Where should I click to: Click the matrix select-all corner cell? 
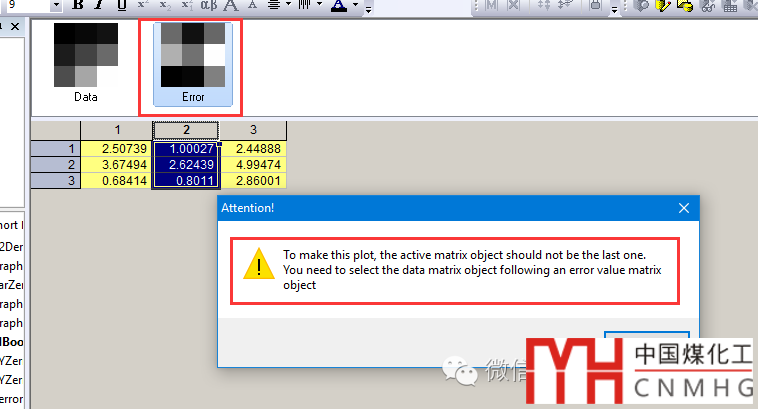coord(56,130)
